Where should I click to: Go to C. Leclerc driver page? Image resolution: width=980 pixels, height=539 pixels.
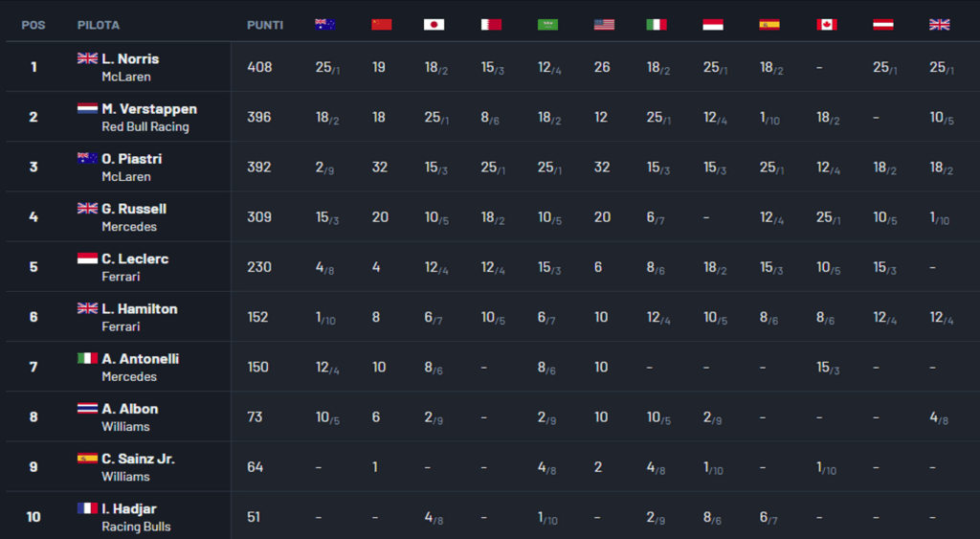pyautogui.click(x=135, y=258)
